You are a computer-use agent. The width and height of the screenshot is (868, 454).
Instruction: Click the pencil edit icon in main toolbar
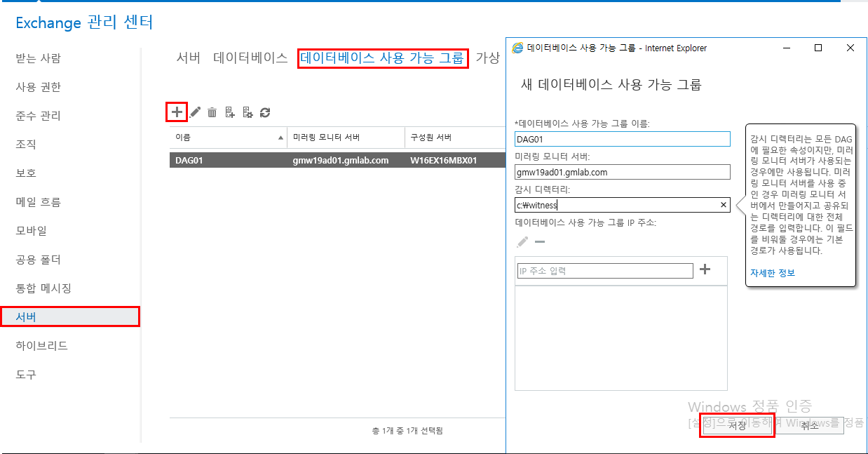pos(196,112)
